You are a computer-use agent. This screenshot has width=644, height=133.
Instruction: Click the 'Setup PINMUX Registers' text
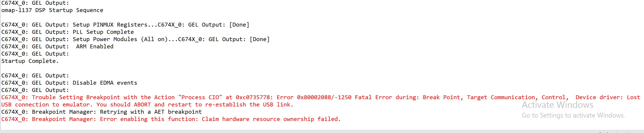[x=110, y=25]
